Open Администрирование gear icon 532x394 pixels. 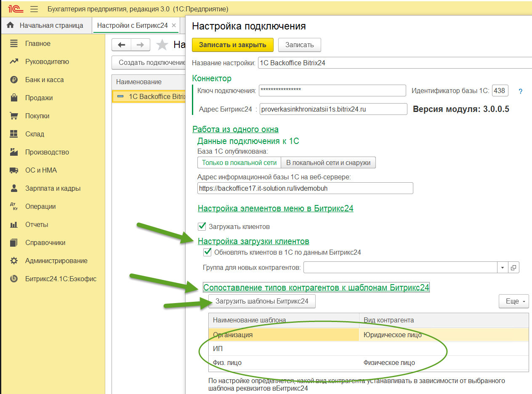click(14, 261)
